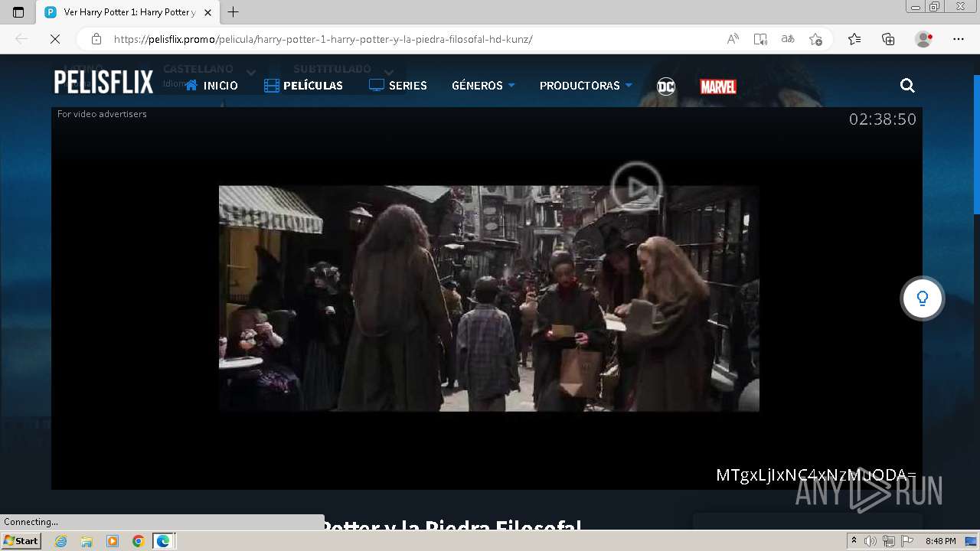Open the browser profile avatar

pos(924,39)
